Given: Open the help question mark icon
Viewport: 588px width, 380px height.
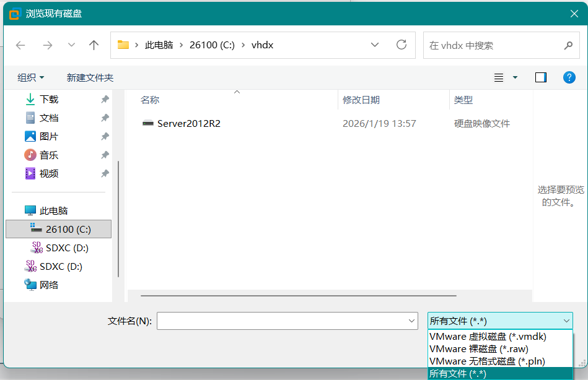Looking at the screenshot, I should click(x=569, y=77).
